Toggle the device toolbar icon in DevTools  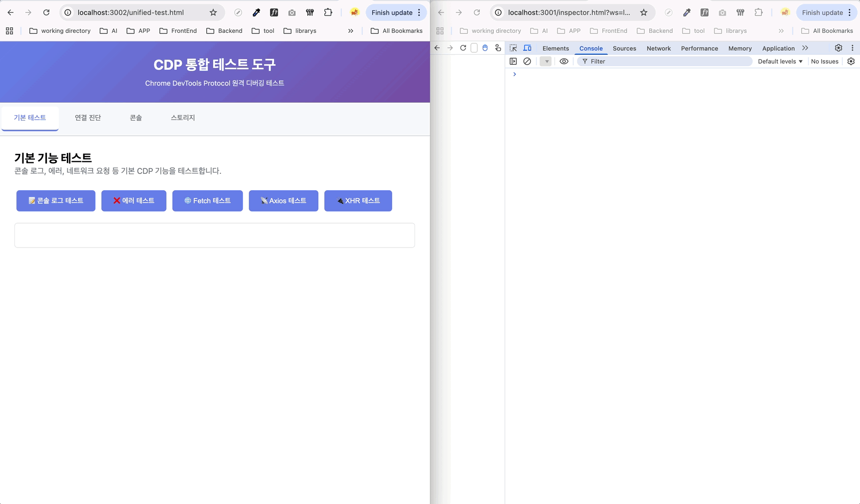[x=527, y=48]
